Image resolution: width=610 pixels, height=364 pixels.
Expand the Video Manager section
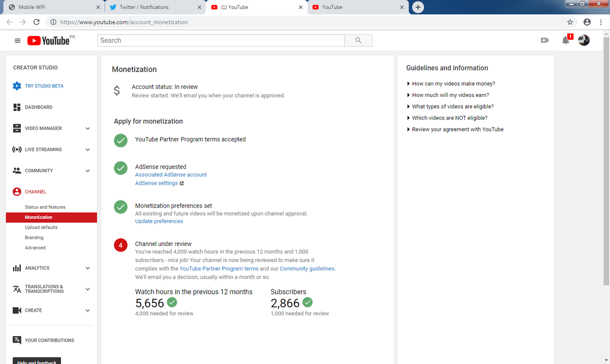(x=87, y=128)
